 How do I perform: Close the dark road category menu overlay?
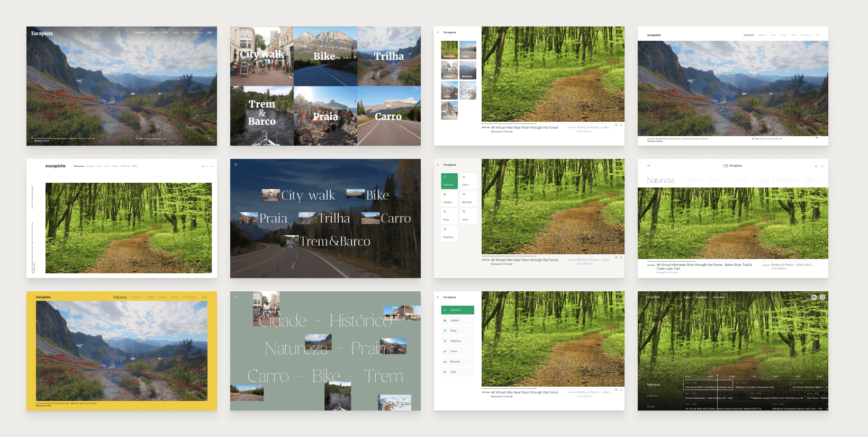(x=236, y=165)
